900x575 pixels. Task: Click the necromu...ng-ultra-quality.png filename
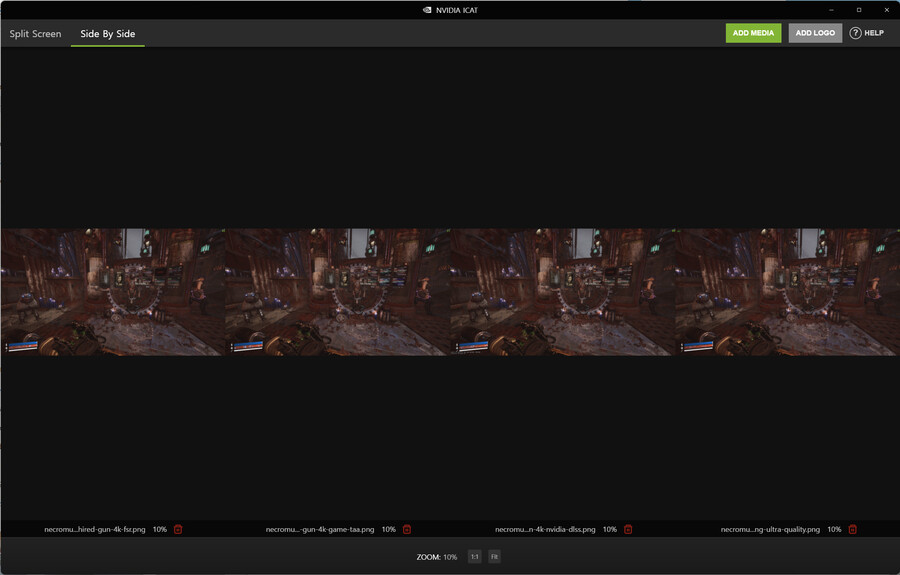770,529
